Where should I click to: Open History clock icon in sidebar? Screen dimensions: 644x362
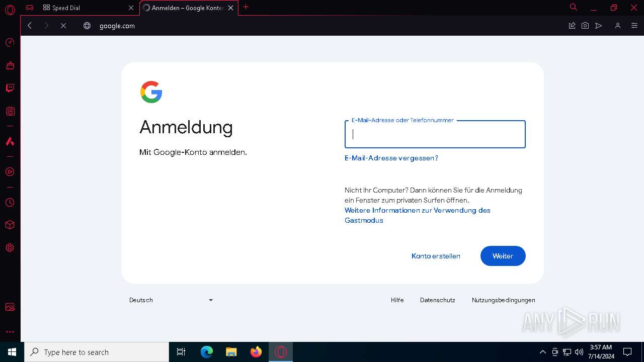[x=10, y=203]
